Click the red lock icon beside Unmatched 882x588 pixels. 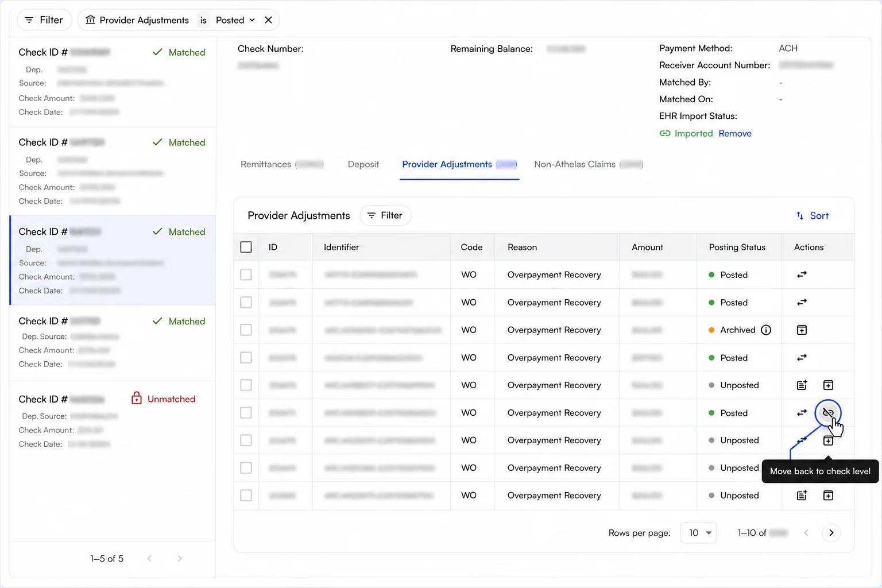(x=137, y=398)
